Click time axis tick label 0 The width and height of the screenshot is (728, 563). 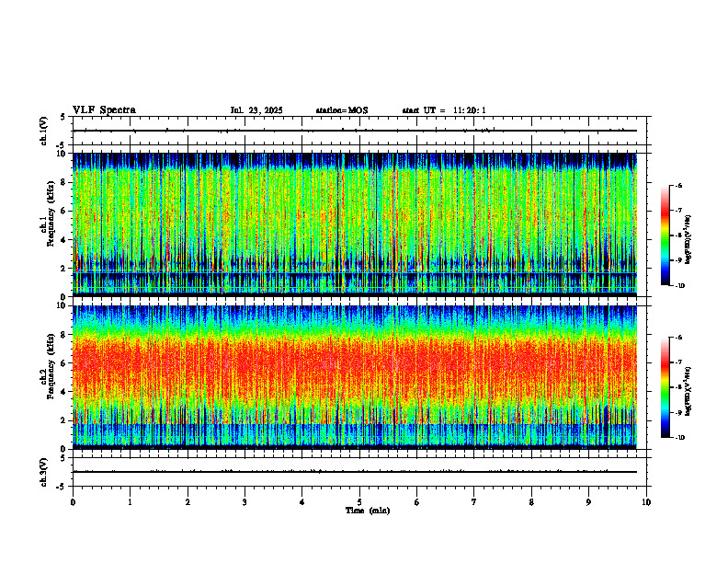coord(73,502)
